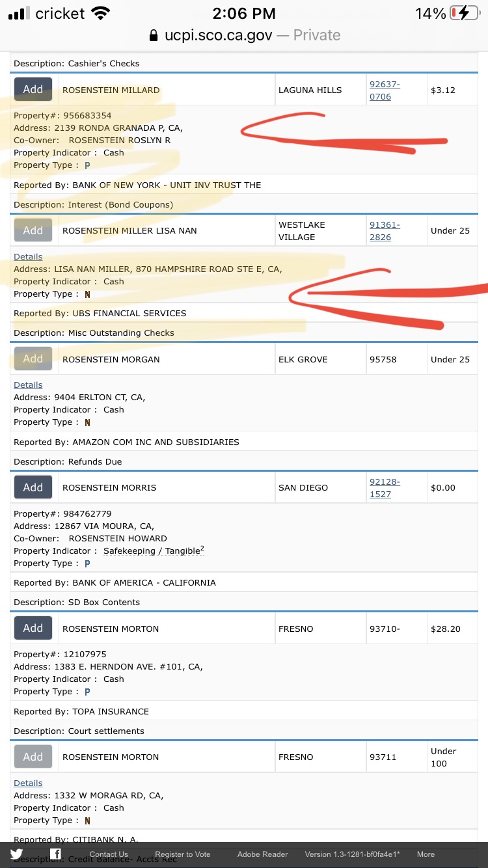Select Property# 984762779 text

tap(62, 514)
